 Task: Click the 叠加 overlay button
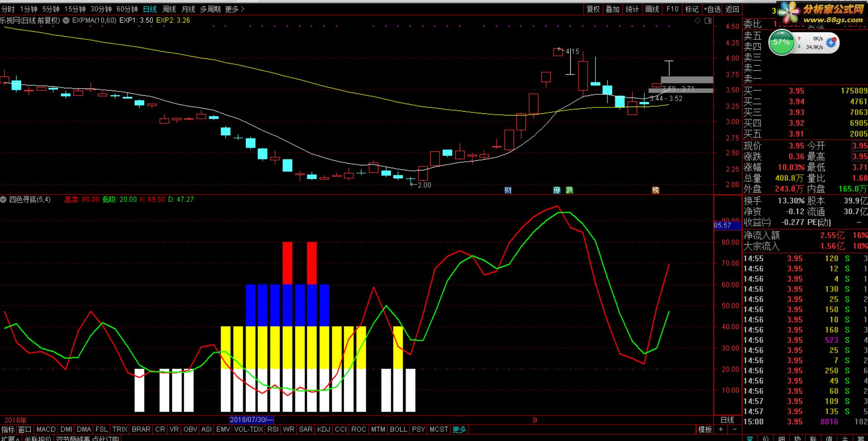(613, 9)
